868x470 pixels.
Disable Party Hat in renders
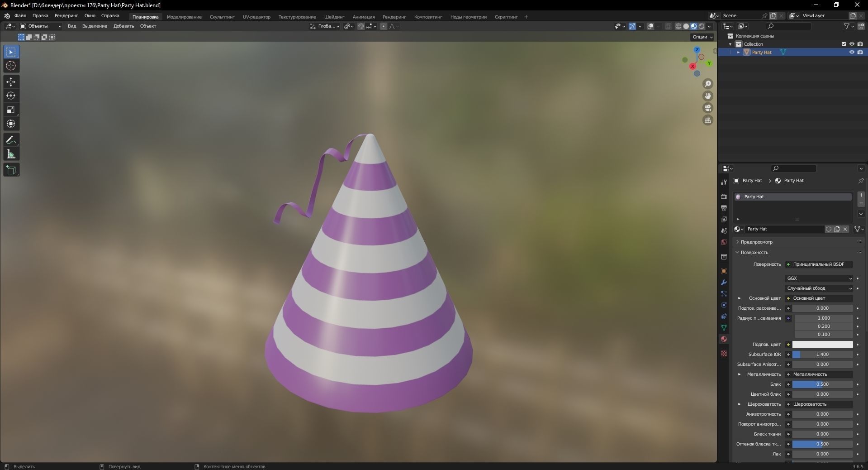860,52
